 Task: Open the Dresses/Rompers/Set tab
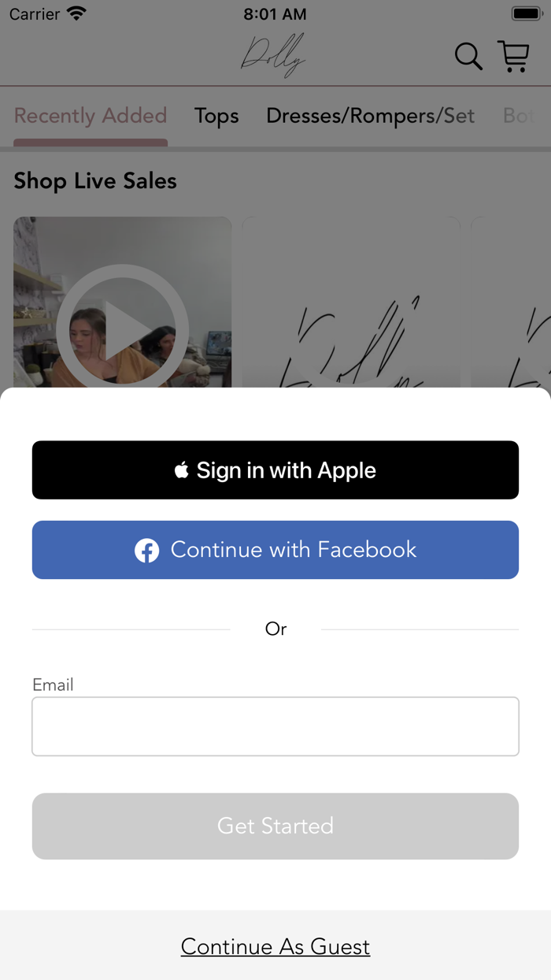coord(370,116)
